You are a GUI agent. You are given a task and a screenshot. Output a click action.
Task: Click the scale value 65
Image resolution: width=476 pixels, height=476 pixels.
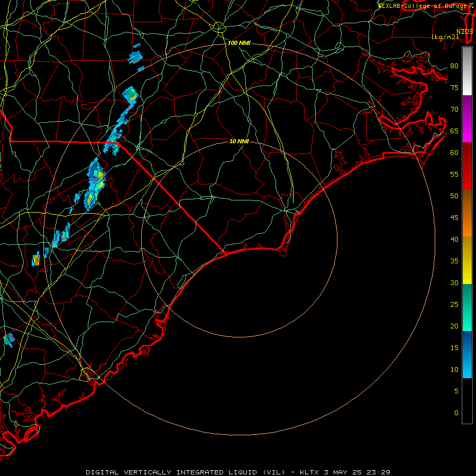click(454, 131)
